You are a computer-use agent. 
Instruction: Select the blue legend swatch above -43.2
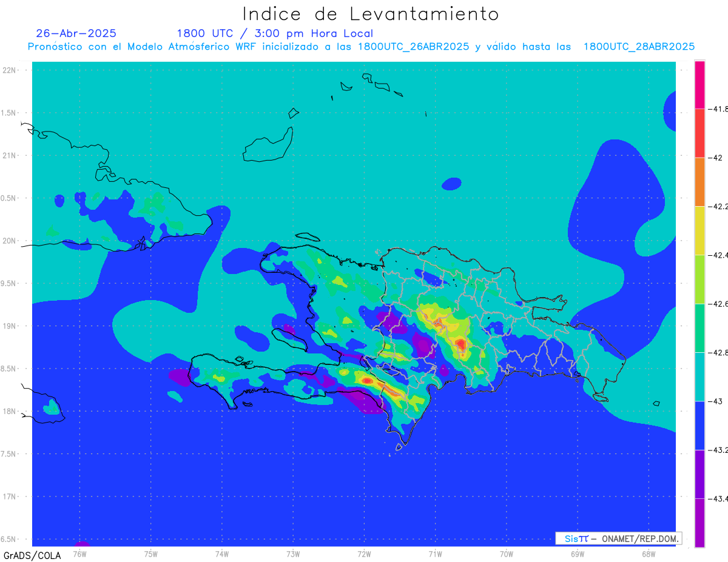coord(699,426)
